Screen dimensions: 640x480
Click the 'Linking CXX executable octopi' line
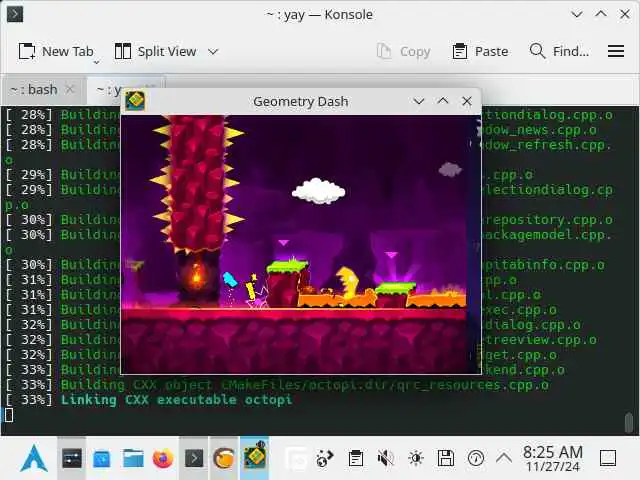[176, 400]
